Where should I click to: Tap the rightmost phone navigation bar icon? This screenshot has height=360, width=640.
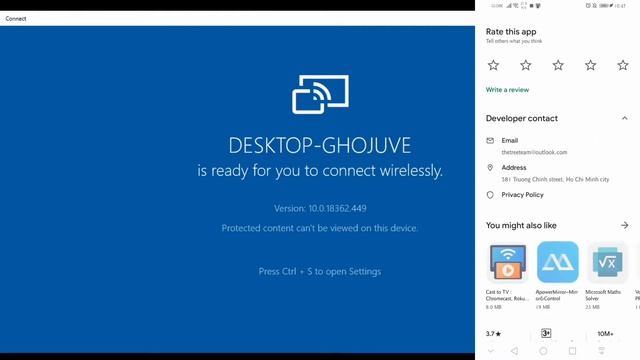(x=602, y=351)
